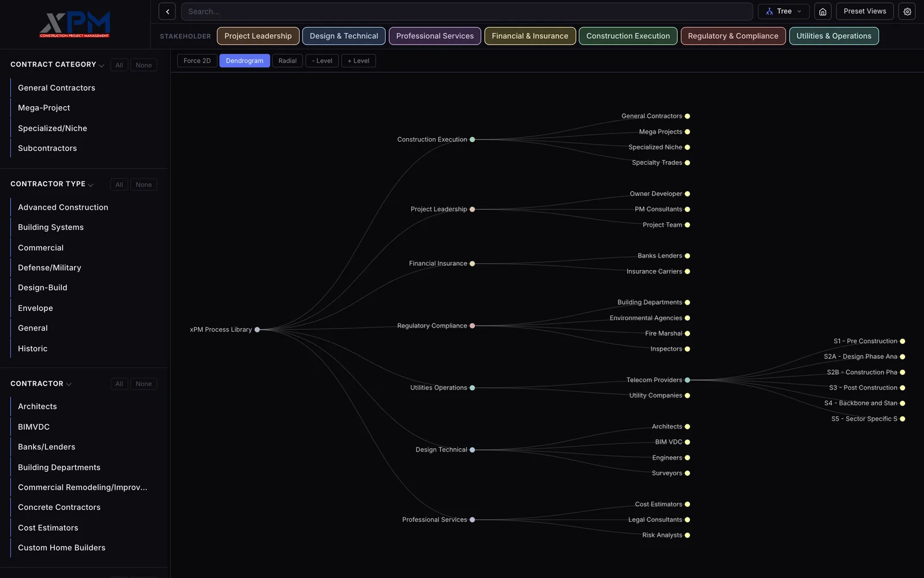
Task: Click the xPM Process Library root node
Action: pos(257,329)
